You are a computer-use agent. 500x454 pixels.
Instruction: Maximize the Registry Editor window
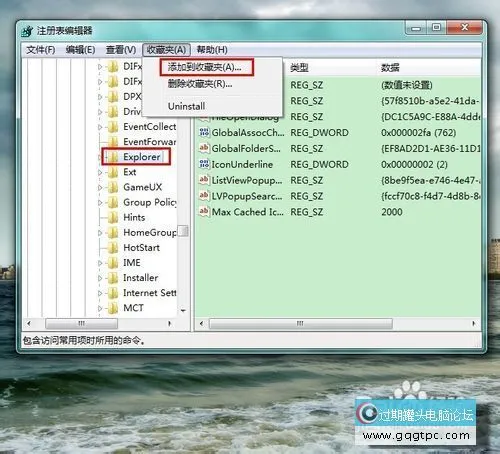point(437,27)
